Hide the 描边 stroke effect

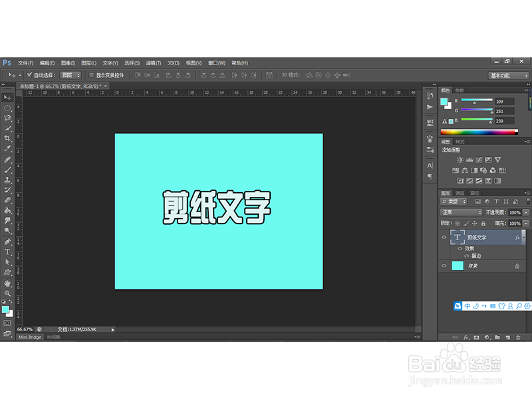pyautogui.click(x=467, y=256)
